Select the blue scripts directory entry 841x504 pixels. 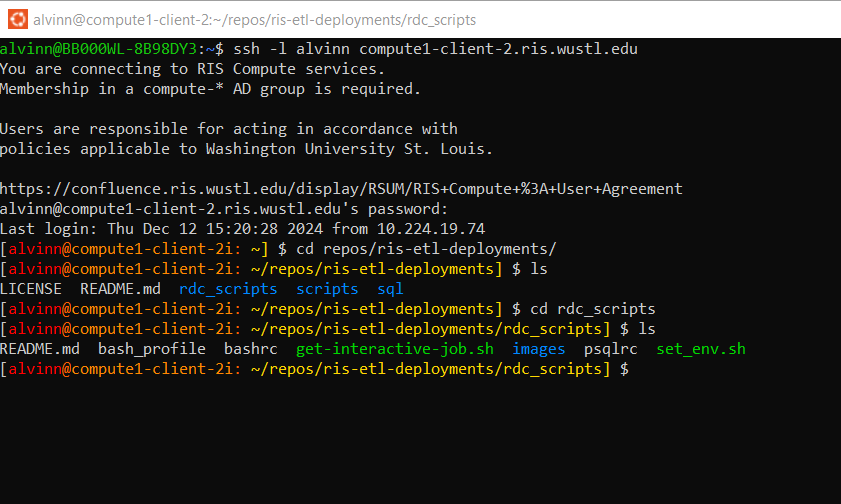pyautogui.click(x=327, y=289)
